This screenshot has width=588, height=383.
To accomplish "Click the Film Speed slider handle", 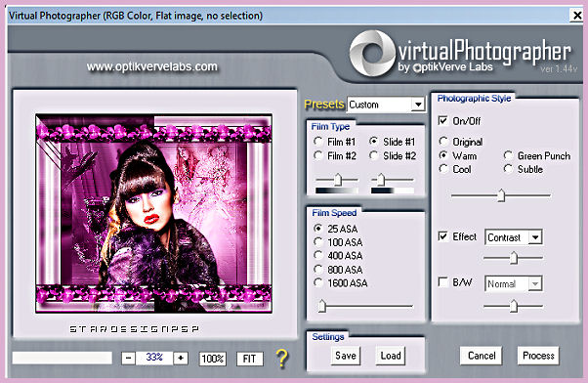I will tap(321, 306).
